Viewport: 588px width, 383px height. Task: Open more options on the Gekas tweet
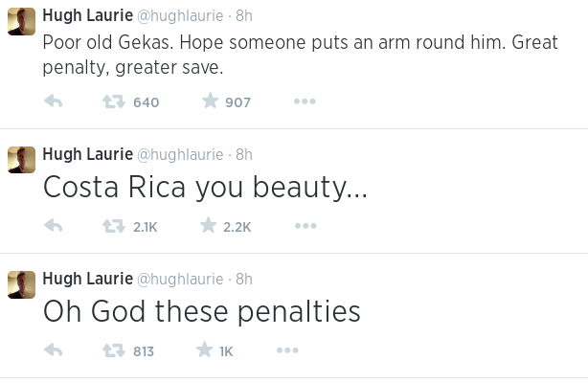coord(305,101)
